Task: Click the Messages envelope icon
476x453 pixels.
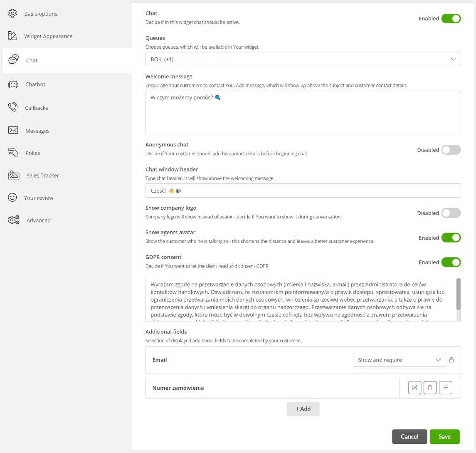Action: pyautogui.click(x=13, y=130)
